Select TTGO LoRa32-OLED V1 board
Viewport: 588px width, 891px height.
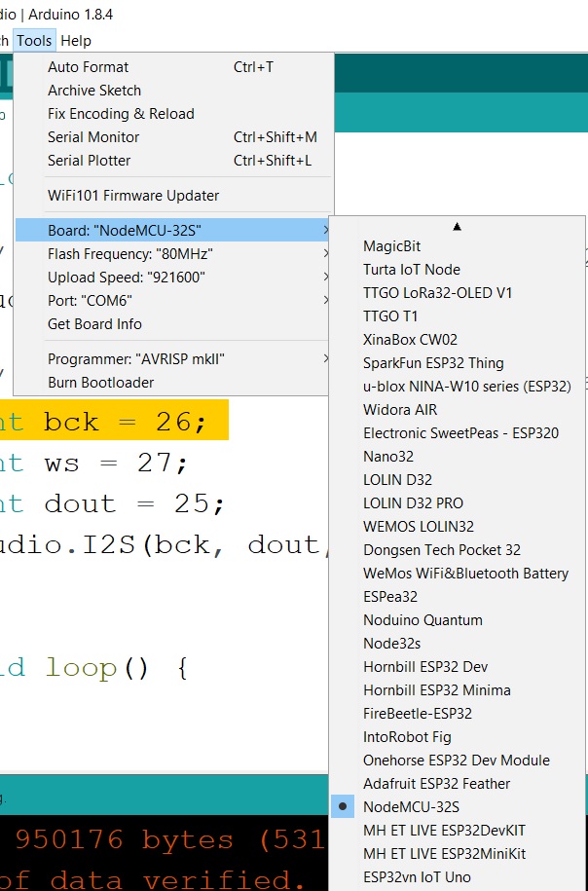coord(457,293)
